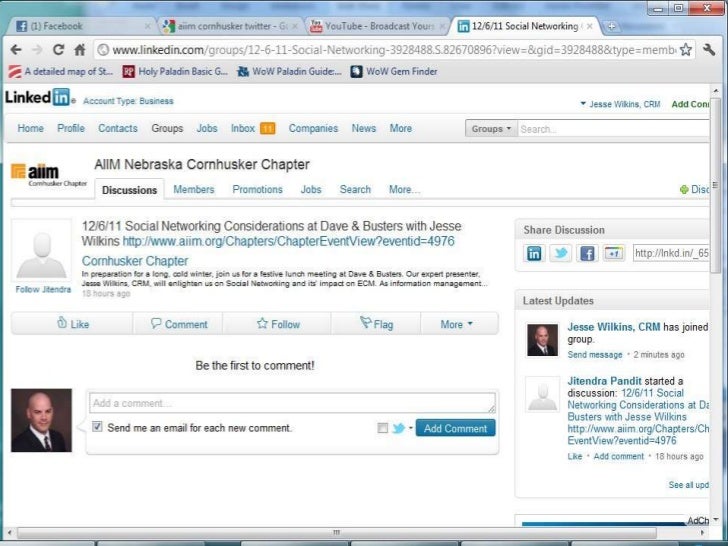Like the discussion
Screen dimensions: 728x546
72,324
